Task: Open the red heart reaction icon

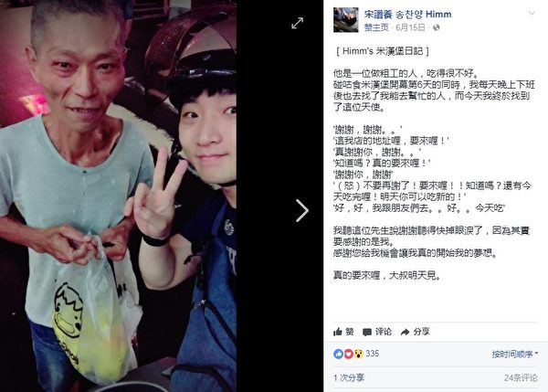Action: pyautogui.click(x=349, y=354)
